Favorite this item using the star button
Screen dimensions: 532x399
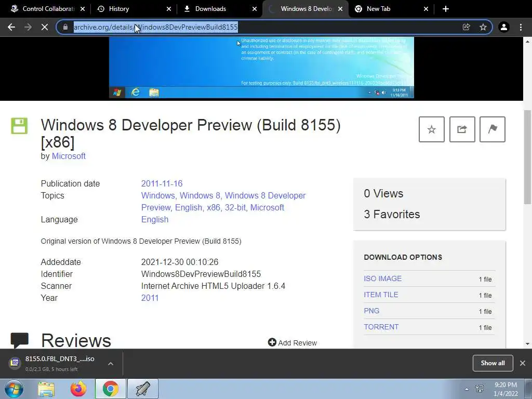click(432, 129)
